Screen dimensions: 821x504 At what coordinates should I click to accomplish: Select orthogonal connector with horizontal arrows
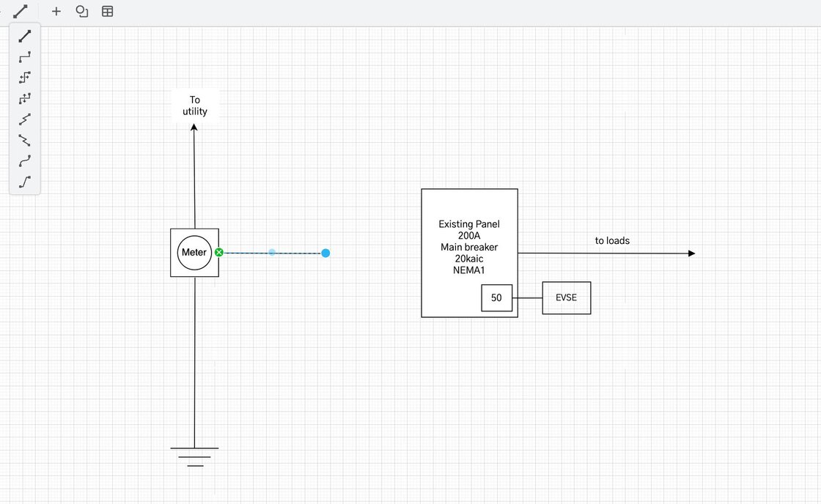[25, 77]
